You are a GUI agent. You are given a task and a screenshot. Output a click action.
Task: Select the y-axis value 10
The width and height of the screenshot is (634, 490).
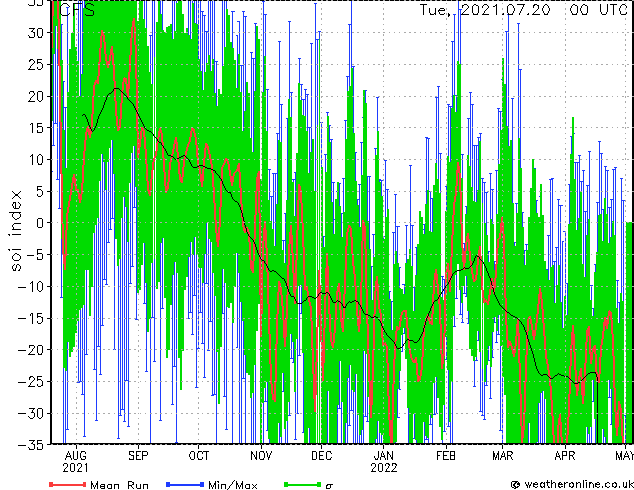(36, 160)
